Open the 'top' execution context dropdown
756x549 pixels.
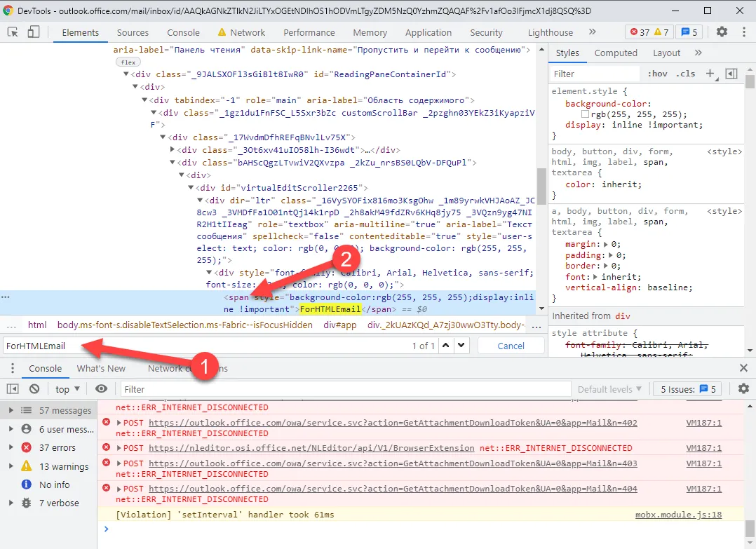pos(66,388)
